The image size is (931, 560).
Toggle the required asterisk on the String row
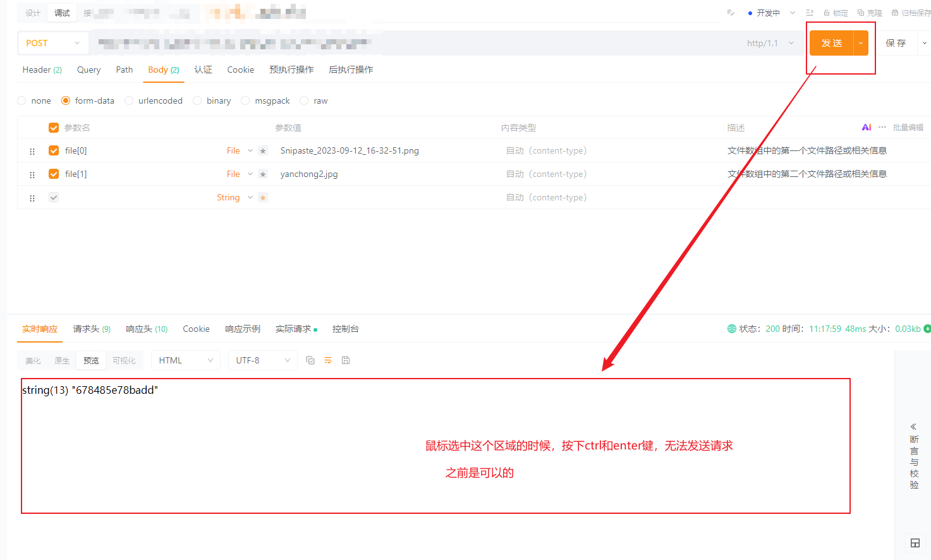click(263, 198)
